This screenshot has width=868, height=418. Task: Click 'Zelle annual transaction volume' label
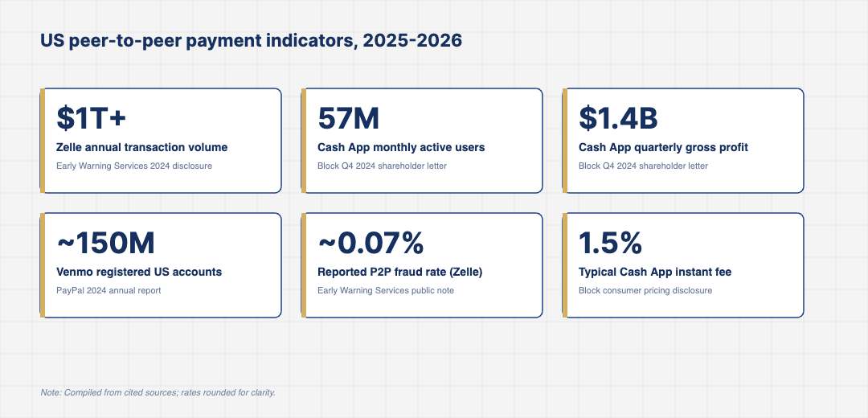click(x=141, y=147)
